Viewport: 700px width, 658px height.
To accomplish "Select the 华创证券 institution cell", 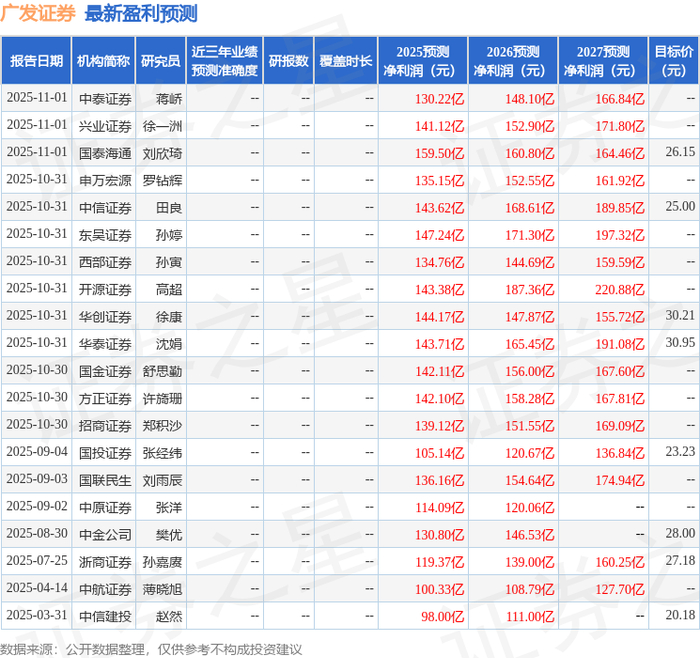I will click(105, 317).
